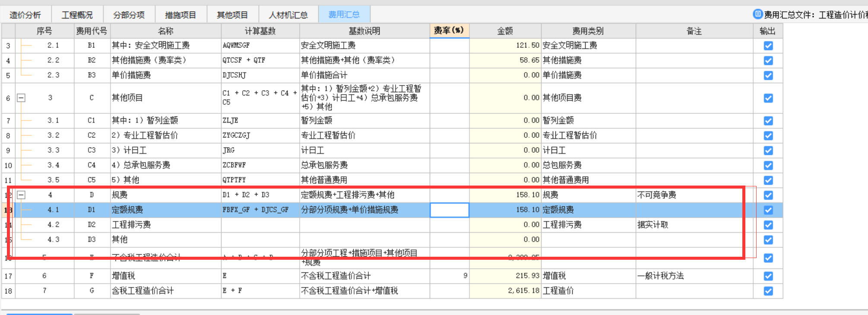Click the 据实计取 remark cell

point(694,225)
